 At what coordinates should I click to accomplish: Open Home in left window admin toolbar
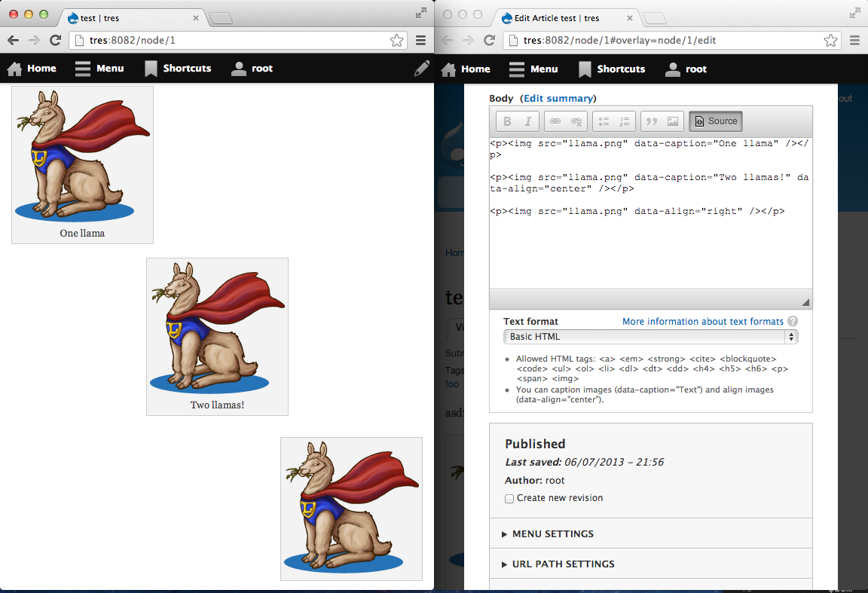32,68
